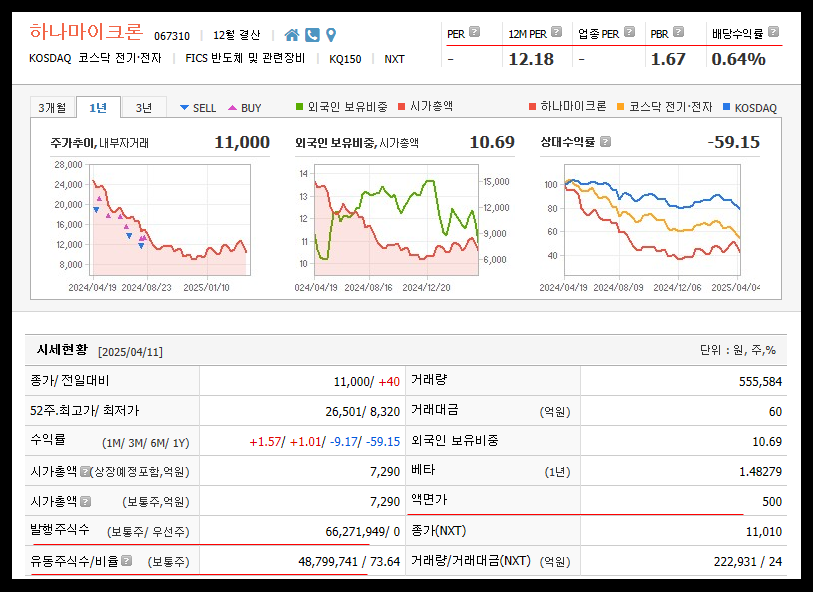Open help icon next to 12M PER
This screenshot has height=592, width=813.
click(556, 32)
